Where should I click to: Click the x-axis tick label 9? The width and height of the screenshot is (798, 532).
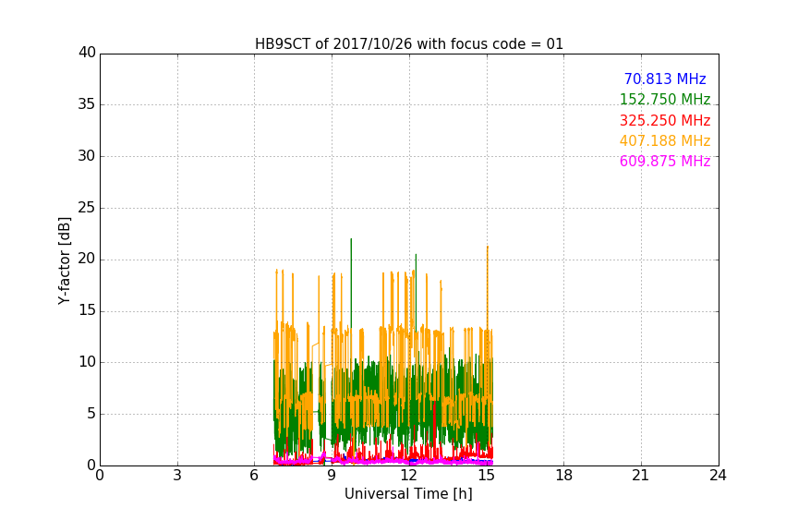(332, 476)
